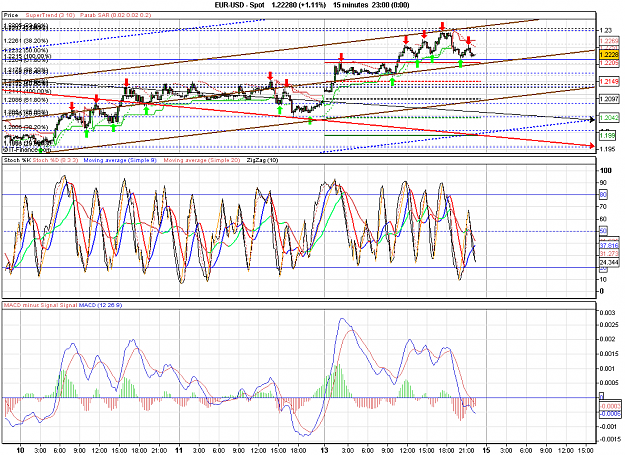
Task: Click the MACD minus Signal legend label
Action: (31, 305)
